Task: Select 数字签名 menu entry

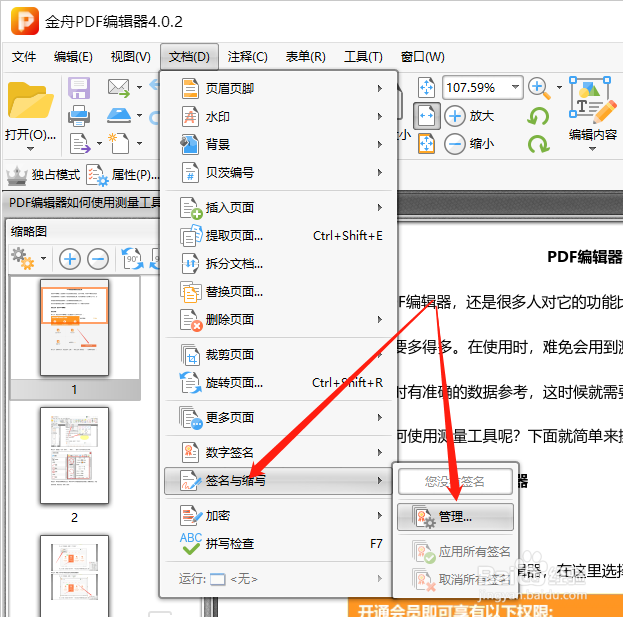Action: (x=278, y=453)
